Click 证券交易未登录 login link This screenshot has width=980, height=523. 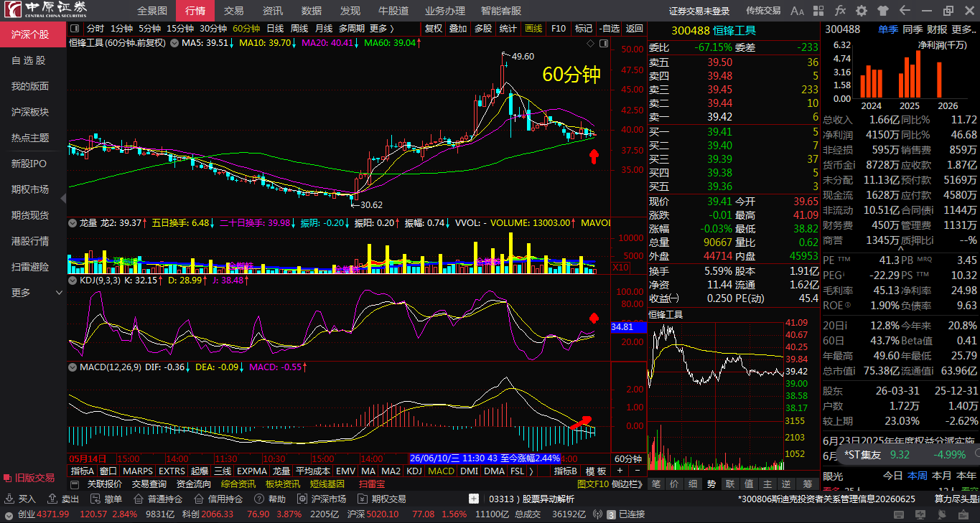pyautogui.click(x=699, y=11)
